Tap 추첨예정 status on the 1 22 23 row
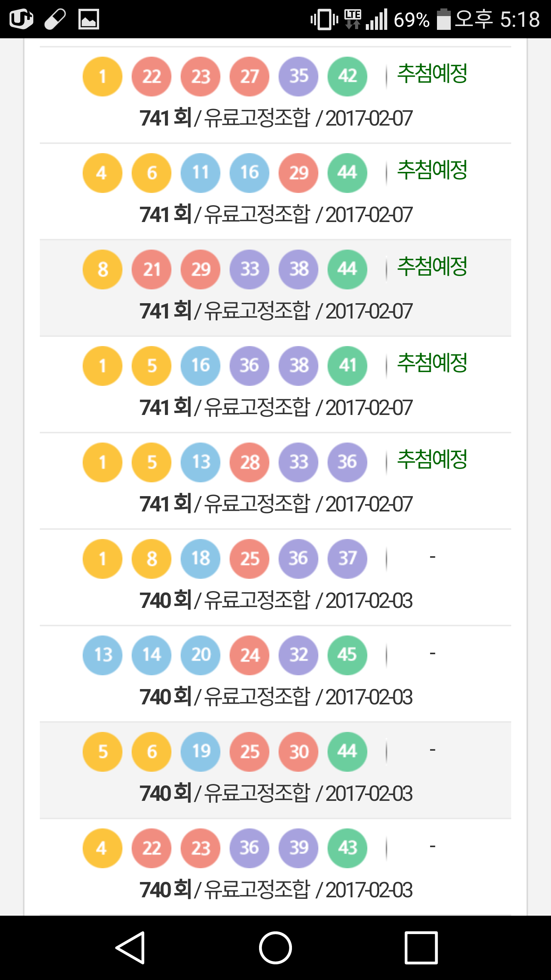 [432, 73]
